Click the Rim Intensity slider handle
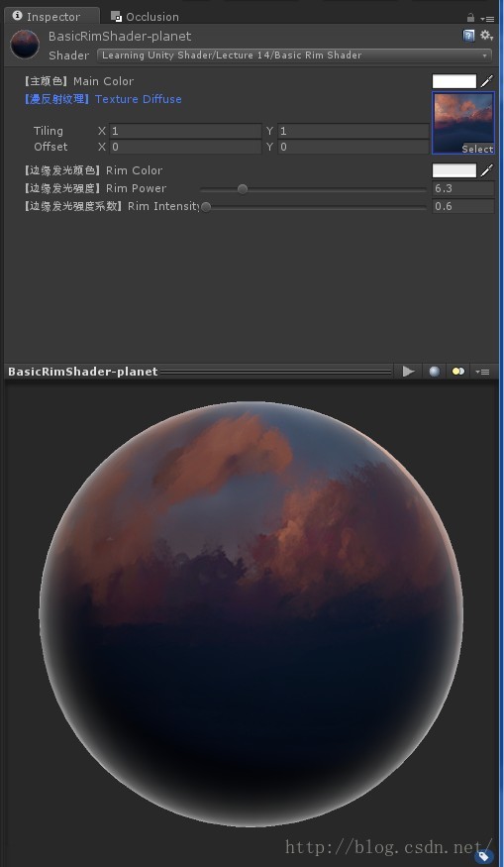This screenshot has height=867, width=504. click(206, 207)
